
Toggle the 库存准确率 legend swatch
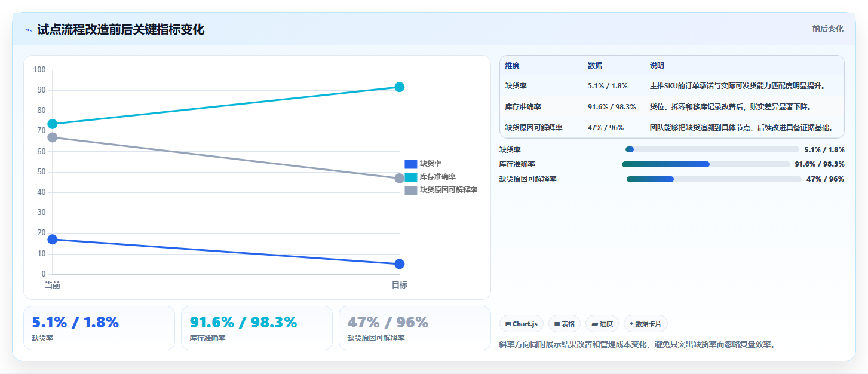pyautogui.click(x=410, y=177)
